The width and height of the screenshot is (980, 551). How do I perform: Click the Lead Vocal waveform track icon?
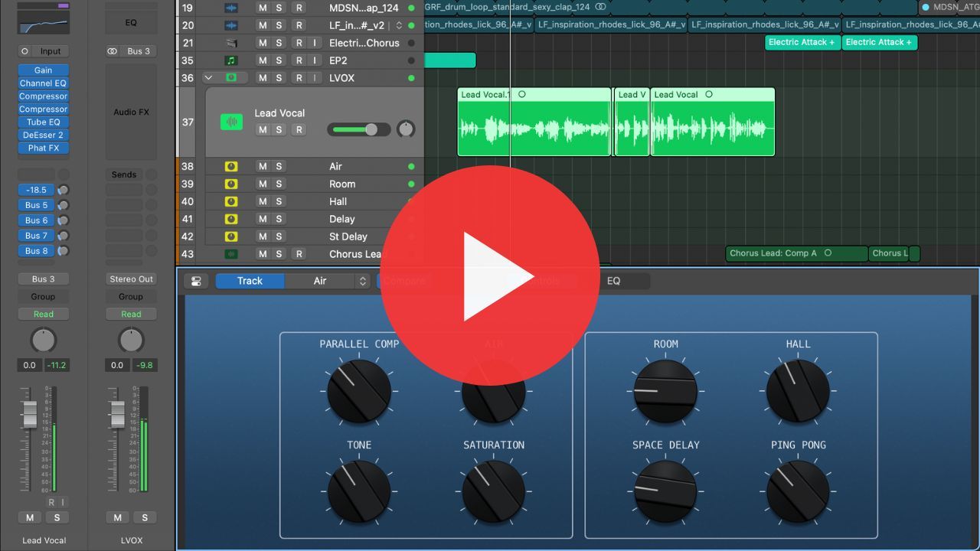point(231,122)
